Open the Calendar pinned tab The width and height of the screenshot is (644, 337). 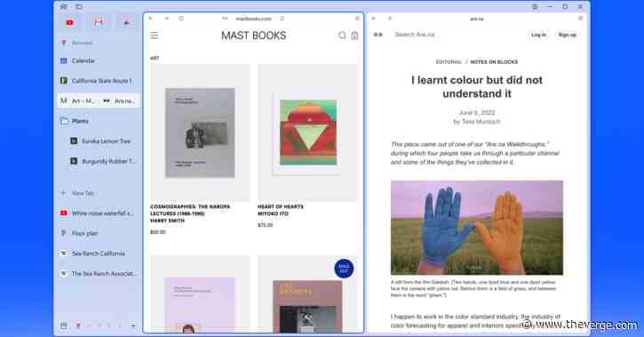point(99,60)
